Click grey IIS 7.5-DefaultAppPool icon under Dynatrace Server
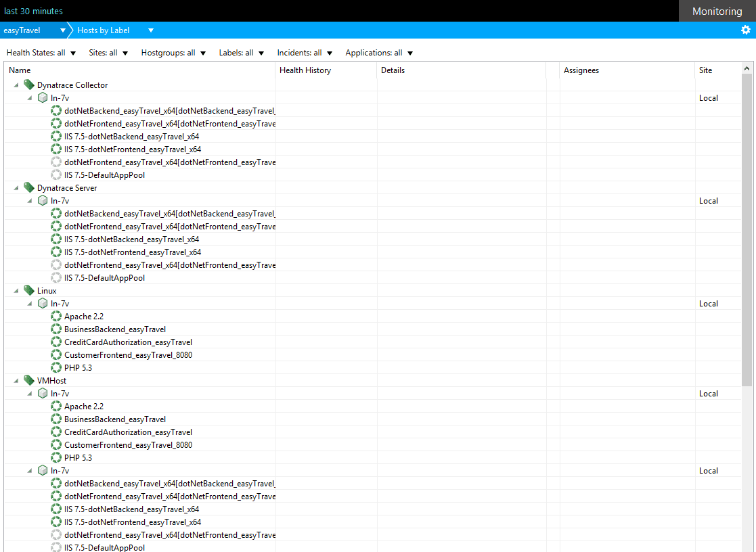 click(56, 277)
